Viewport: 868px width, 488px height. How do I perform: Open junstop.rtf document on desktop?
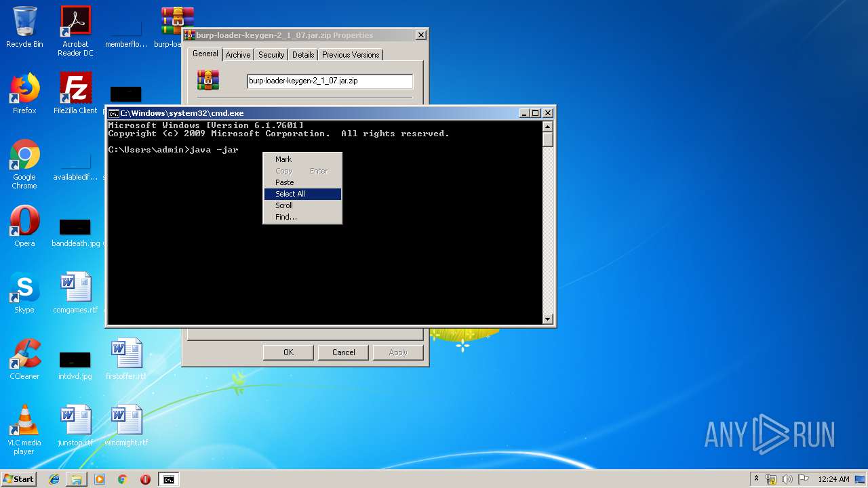click(x=75, y=426)
